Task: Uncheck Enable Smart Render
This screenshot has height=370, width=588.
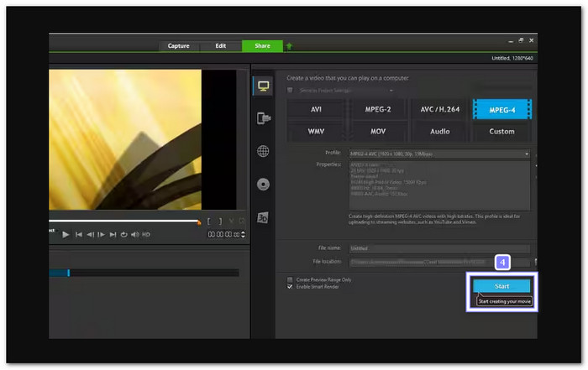Action: pos(291,287)
